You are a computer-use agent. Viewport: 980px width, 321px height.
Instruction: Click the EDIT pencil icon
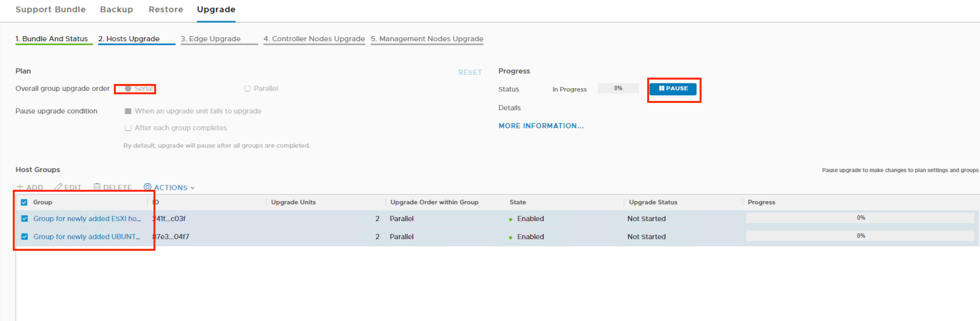pos(58,187)
